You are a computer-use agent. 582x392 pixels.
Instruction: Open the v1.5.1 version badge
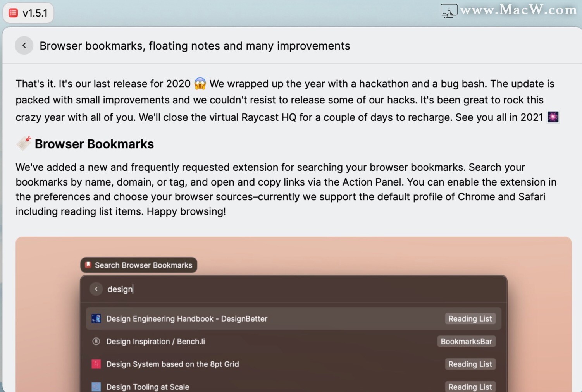[28, 13]
